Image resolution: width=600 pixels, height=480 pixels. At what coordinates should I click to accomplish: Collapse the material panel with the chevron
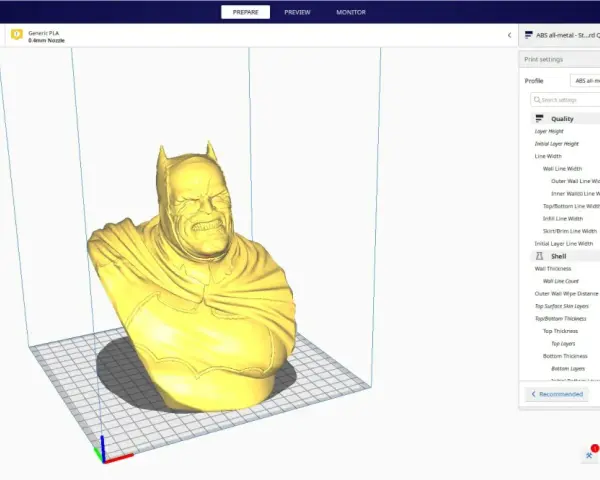(509, 35)
